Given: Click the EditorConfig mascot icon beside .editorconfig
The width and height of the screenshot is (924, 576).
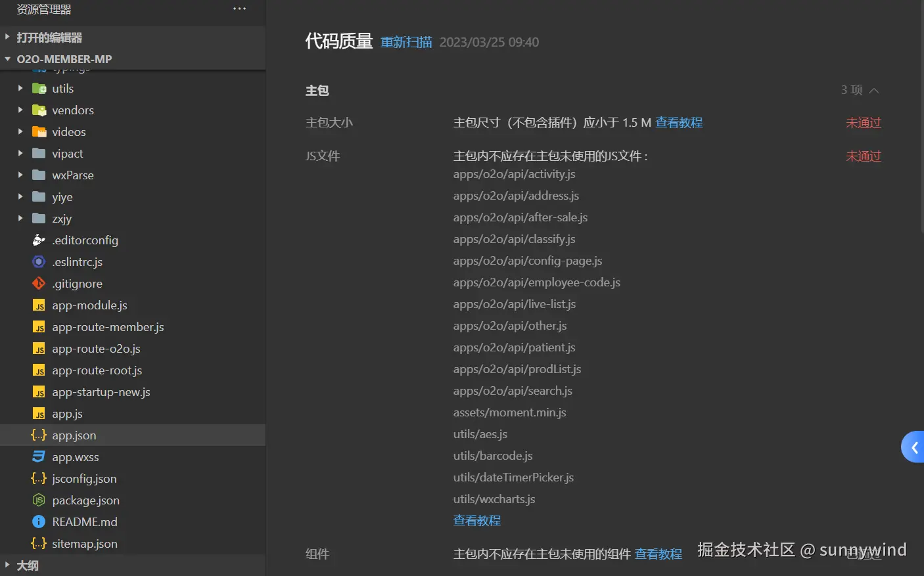Looking at the screenshot, I should pyautogui.click(x=39, y=240).
